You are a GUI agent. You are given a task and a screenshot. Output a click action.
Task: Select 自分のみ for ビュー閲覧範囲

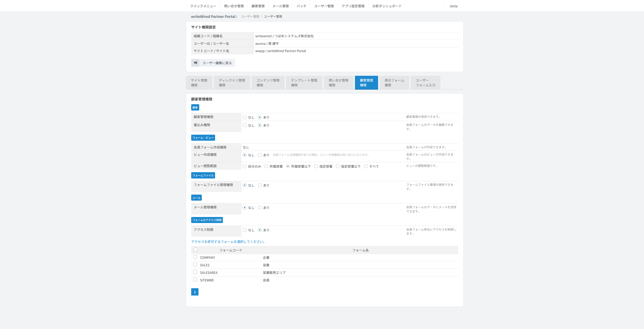point(245,166)
